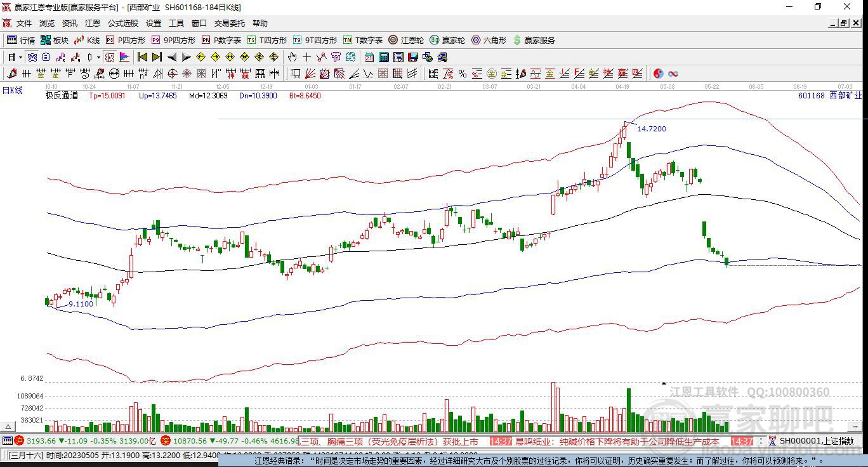Open the 六角形 hexagon tool
Screen dimensions: 868x467
tap(489, 40)
